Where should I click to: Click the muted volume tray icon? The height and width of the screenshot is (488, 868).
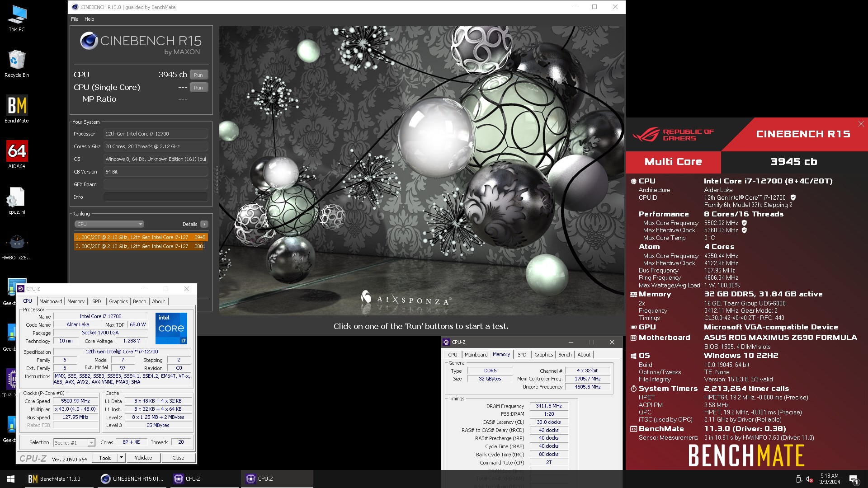click(810, 479)
